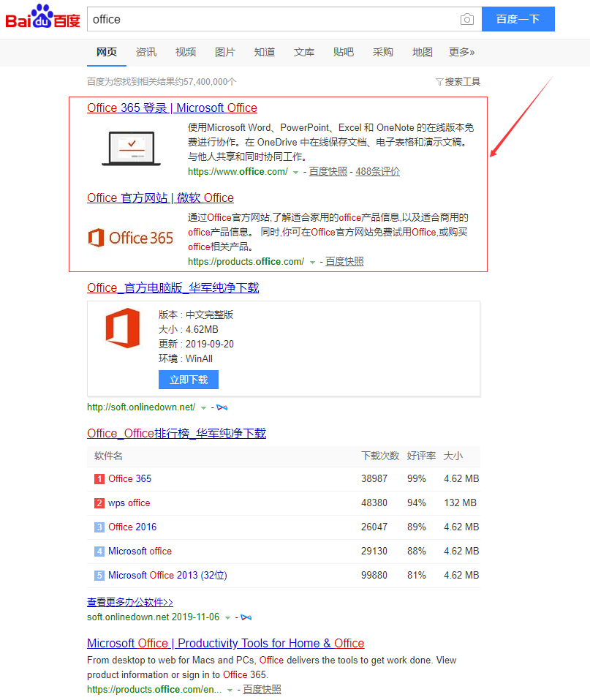Image resolution: width=590 pixels, height=700 pixels.
Task: Open 488条评价 reviews link
Action: click(377, 171)
